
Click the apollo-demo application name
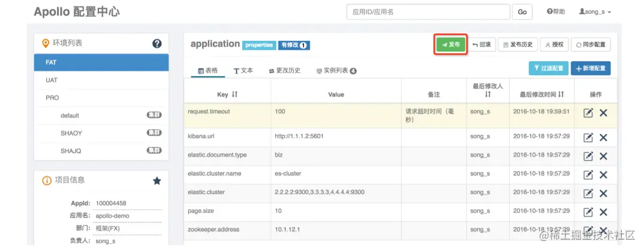(x=113, y=215)
